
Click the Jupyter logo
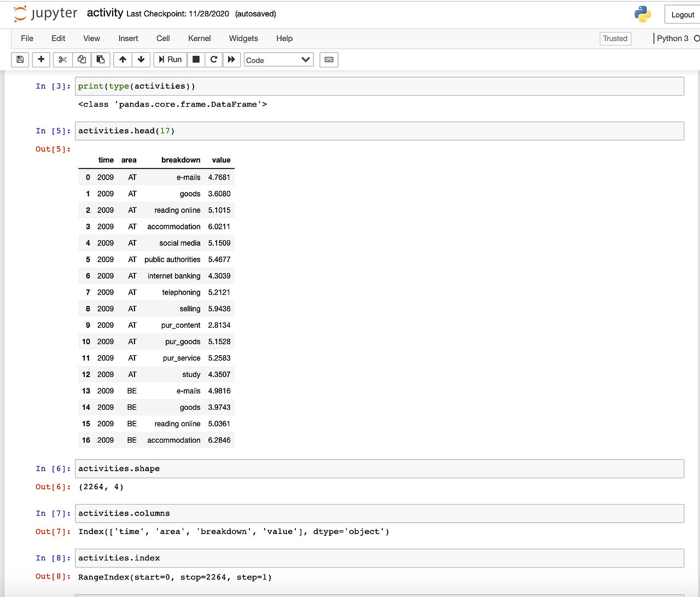point(46,14)
